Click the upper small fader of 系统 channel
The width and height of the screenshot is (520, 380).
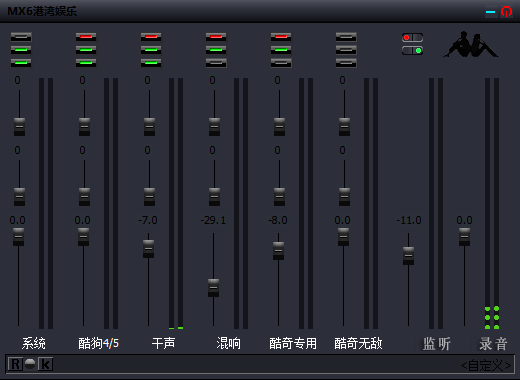click(x=19, y=127)
